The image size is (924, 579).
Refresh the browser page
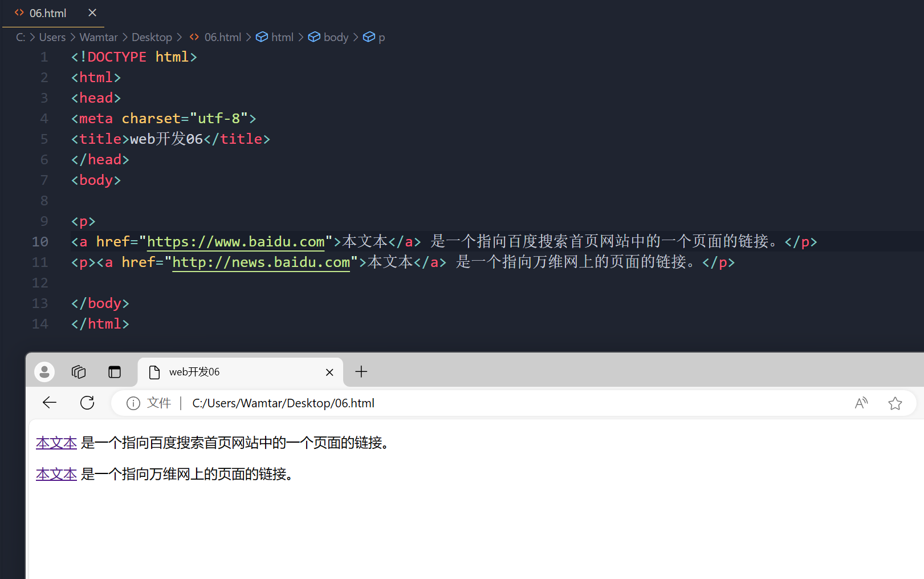[87, 403]
